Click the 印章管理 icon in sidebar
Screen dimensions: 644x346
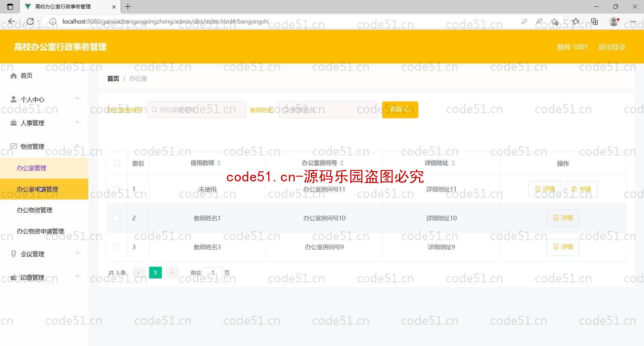click(13, 277)
